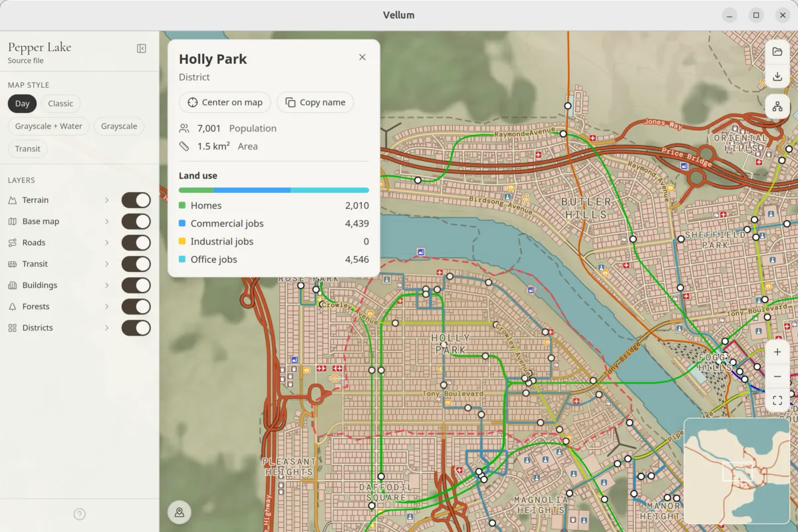Collapse the sidebar panel
The height and width of the screenshot is (532, 798).
click(x=142, y=49)
